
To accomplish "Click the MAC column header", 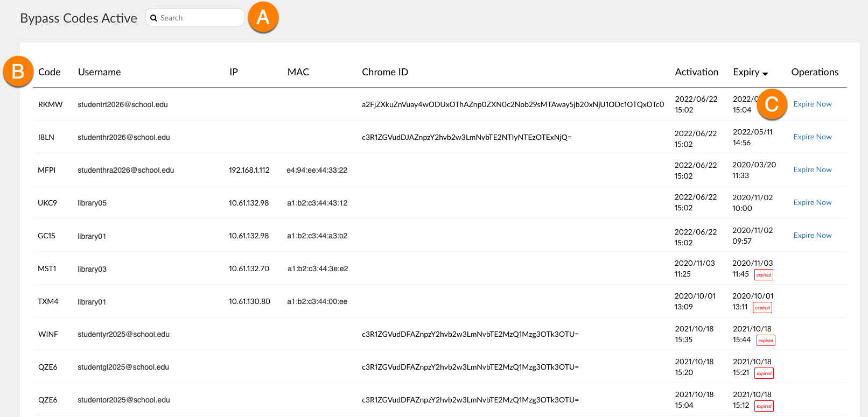I will point(298,72).
